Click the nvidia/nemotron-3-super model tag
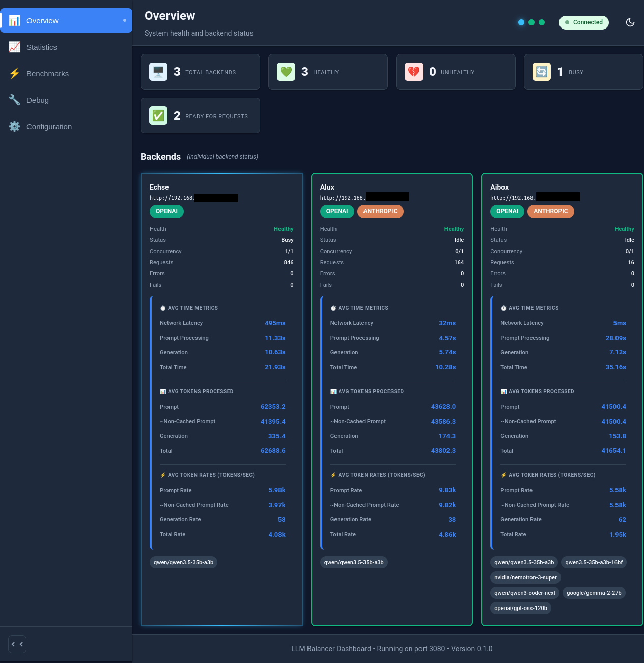Screen dimensions: 644x663 (526, 577)
